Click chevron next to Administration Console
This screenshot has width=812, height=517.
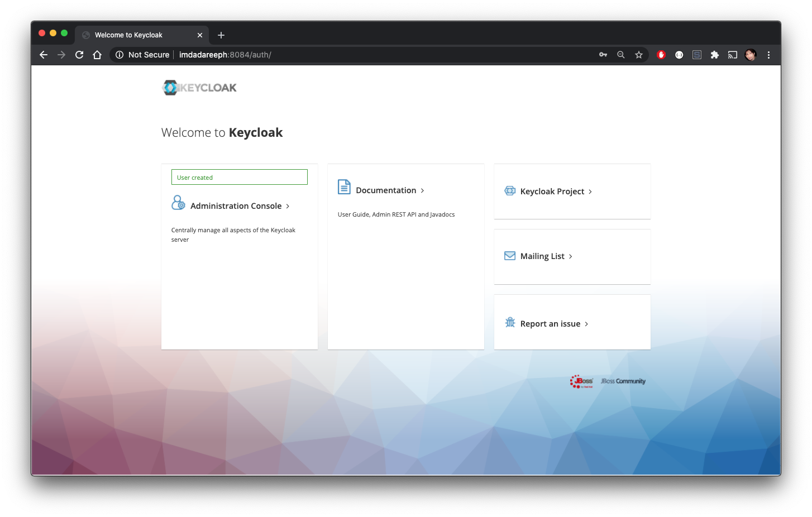coord(288,206)
